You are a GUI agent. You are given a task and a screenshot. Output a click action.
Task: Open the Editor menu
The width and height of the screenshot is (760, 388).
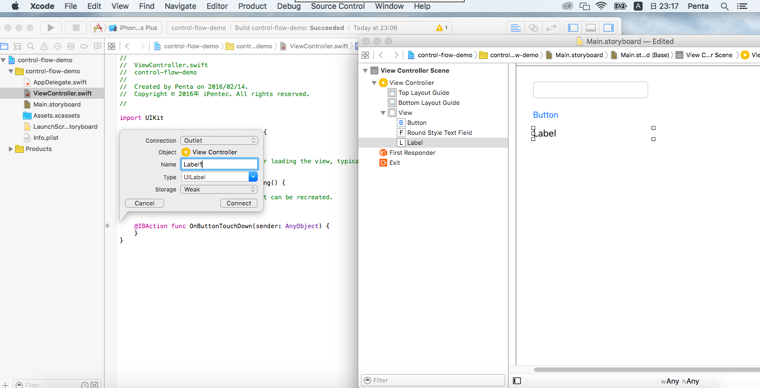(216, 6)
